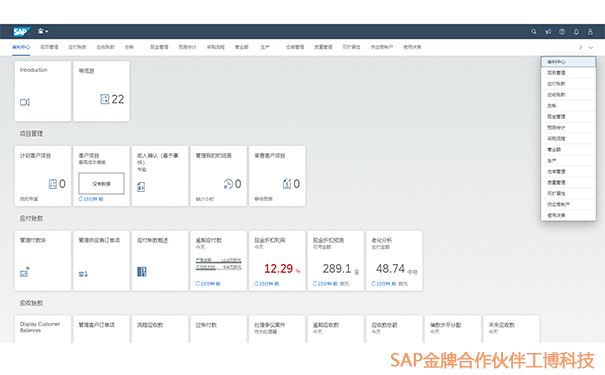Open the tile showing 289.1 value
Image resolution: width=605 pixels, height=375 pixels.
pos(336,261)
